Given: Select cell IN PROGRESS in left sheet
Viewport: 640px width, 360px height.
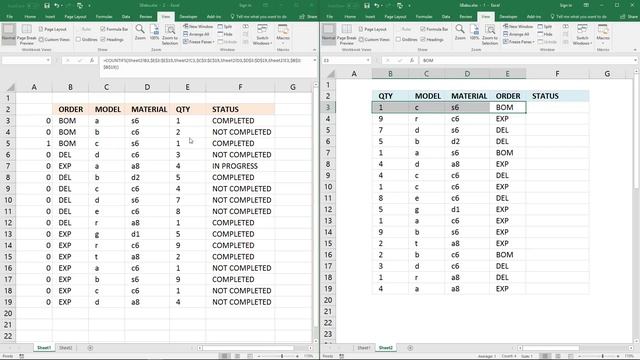Looking at the screenshot, I should [x=240, y=166].
